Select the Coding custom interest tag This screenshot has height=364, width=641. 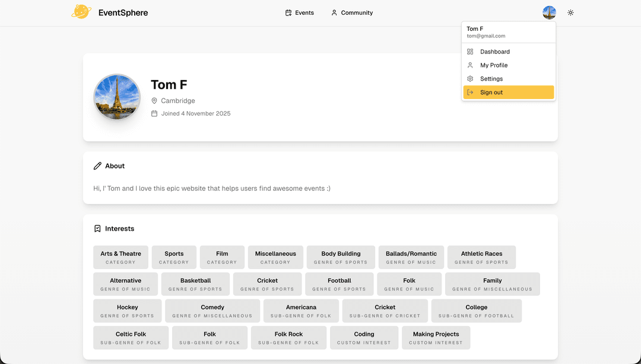pos(364,337)
